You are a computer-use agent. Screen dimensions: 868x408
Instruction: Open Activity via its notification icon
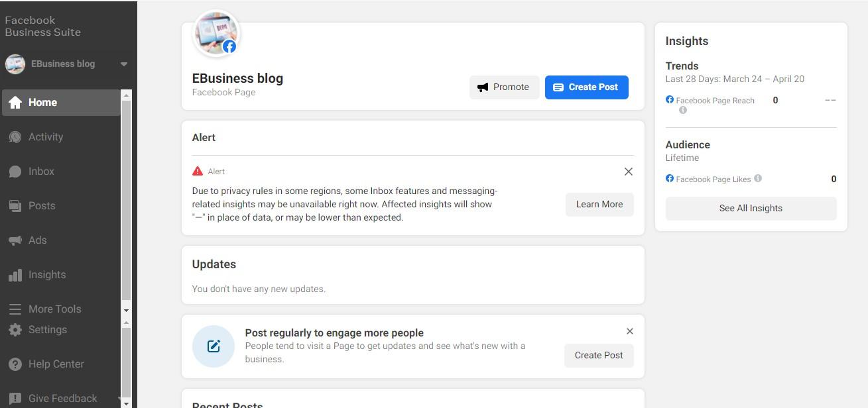point(15,137)
